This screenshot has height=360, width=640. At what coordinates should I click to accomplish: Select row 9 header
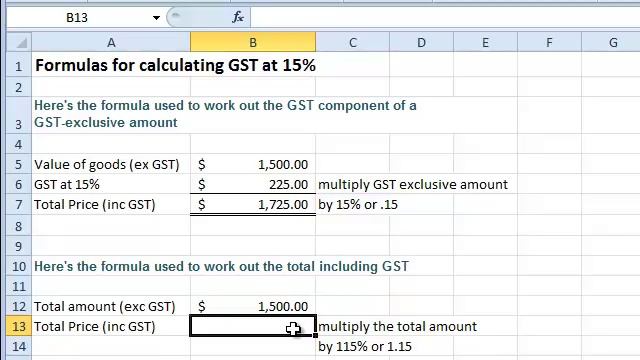tap(19, 246)
